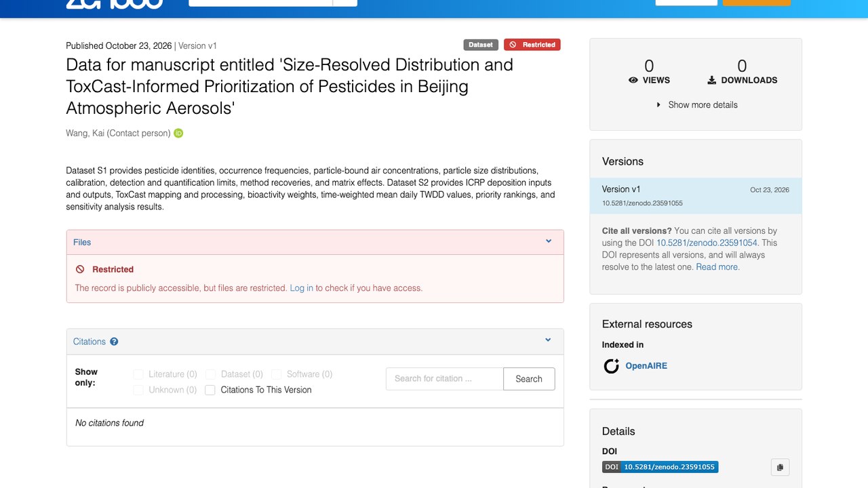The width and height of the screenshot is (868, 488).
Task: Click the copy DOI clipboard icon
Action: click(x=780, y=467)
